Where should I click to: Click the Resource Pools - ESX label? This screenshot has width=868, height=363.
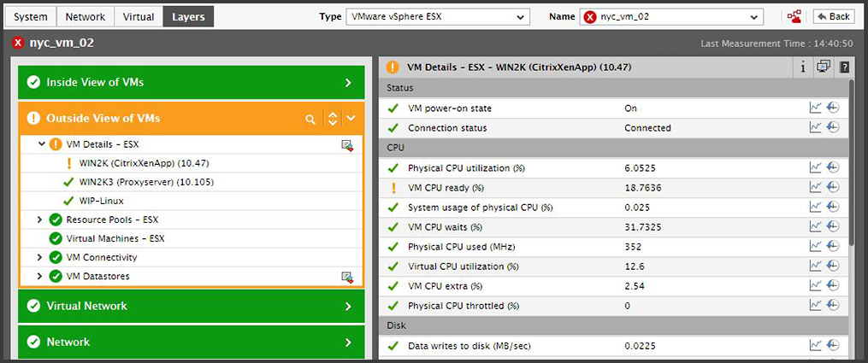[x=112, y=220]
